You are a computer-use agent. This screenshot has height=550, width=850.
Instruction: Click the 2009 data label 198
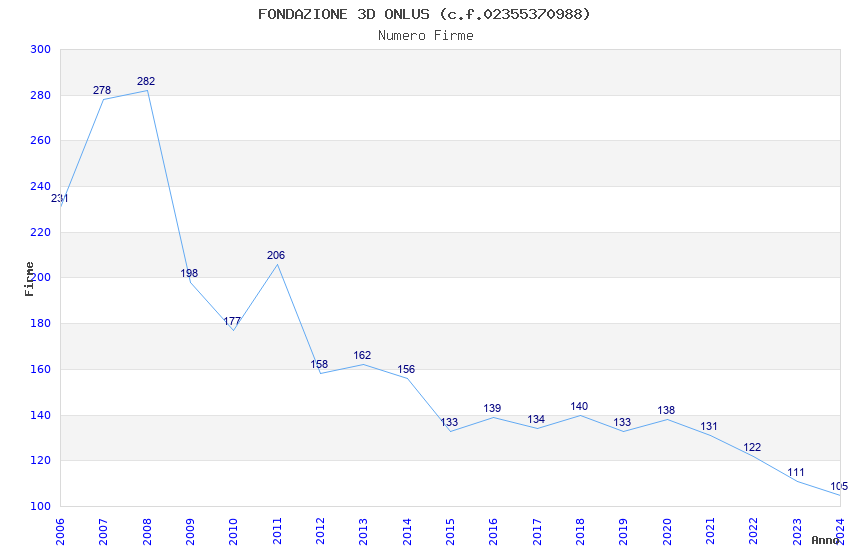[189, 273]
